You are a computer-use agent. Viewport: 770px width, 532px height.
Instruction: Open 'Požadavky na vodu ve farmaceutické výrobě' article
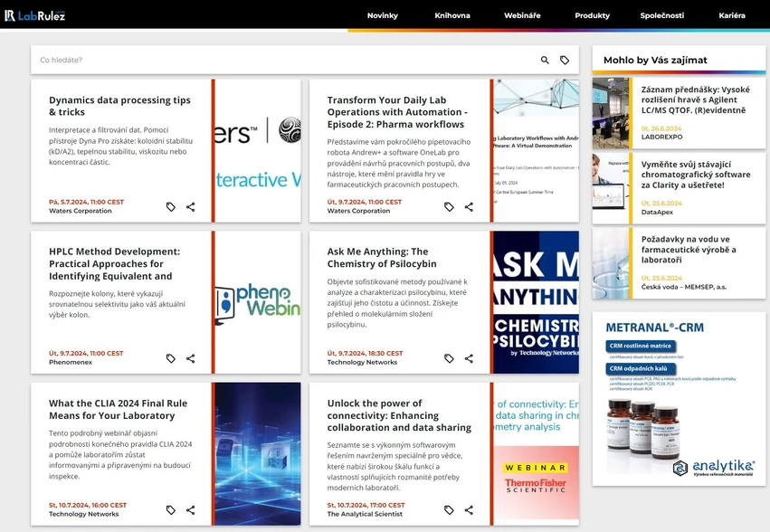689,250
